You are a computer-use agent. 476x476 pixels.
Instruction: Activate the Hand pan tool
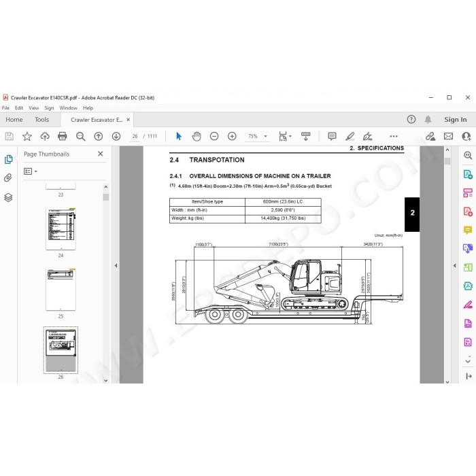tap(197, 136)
